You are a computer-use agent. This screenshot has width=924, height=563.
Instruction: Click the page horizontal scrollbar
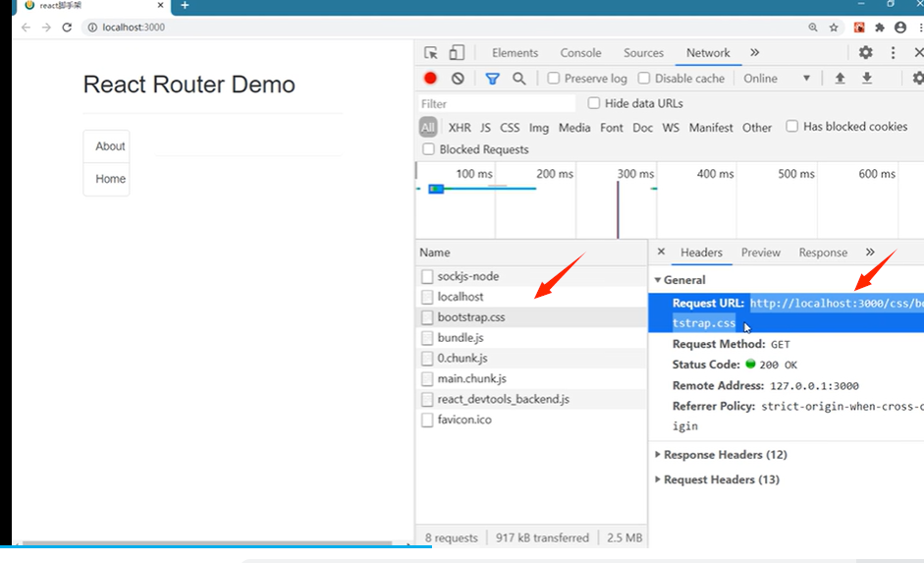point(206,543)
